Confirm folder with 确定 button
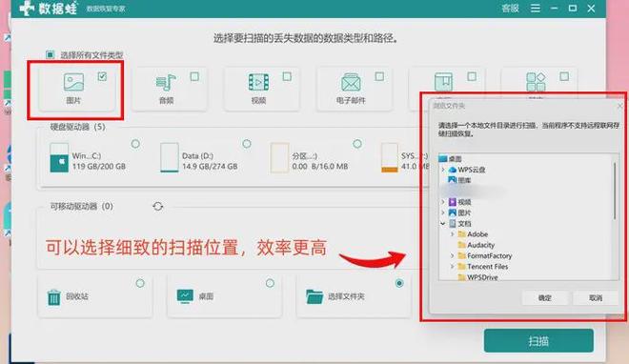This screenshot has width=629, height=364. pyautogui.click(x=545, y=298)
